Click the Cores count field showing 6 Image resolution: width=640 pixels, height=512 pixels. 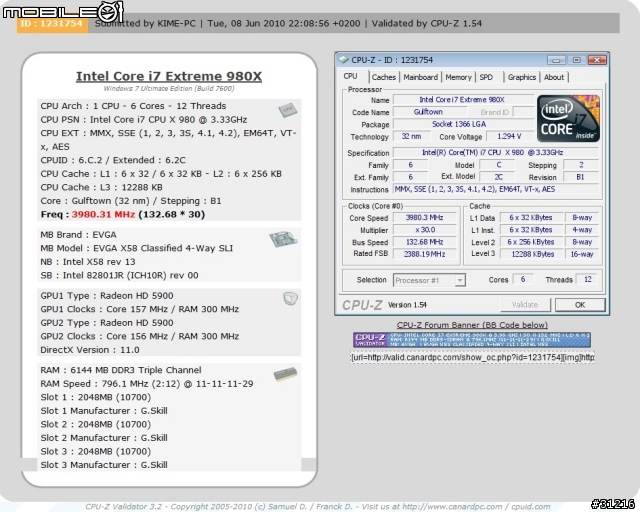pyautogui.click(x=523, y=279)
